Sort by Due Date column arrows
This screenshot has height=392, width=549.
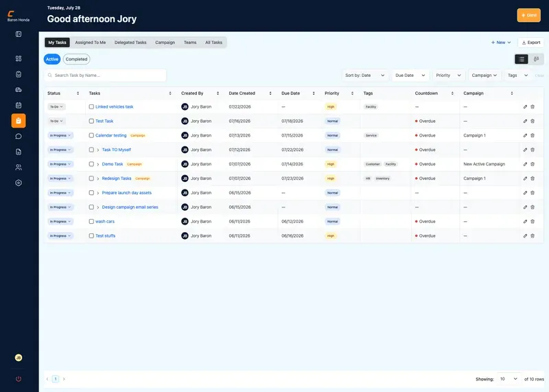314,93
